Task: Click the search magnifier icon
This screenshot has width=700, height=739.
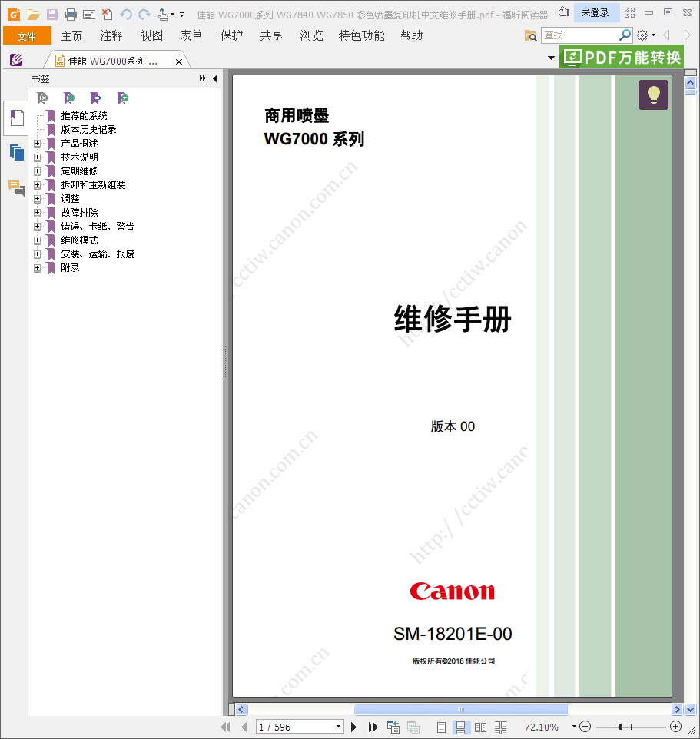Action: (625, 35)
